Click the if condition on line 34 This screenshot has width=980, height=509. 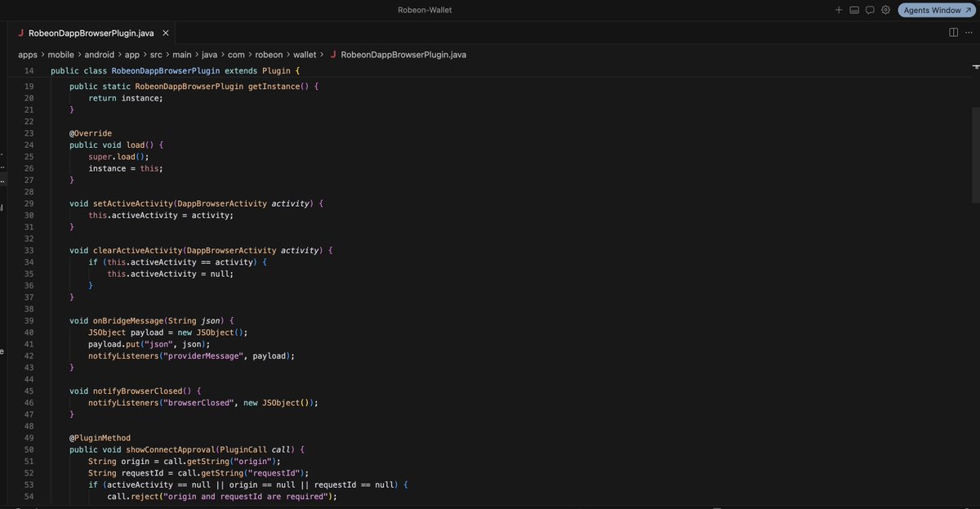tap(178, 262)
